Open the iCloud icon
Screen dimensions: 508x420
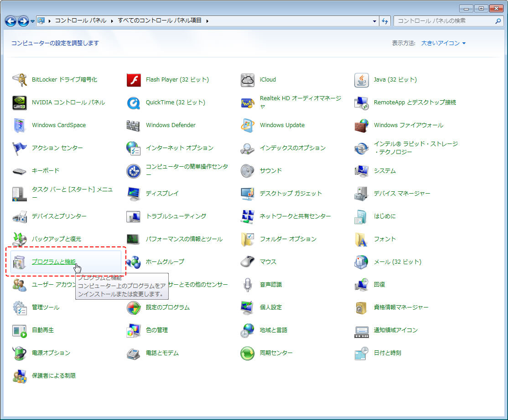[248, 80]
